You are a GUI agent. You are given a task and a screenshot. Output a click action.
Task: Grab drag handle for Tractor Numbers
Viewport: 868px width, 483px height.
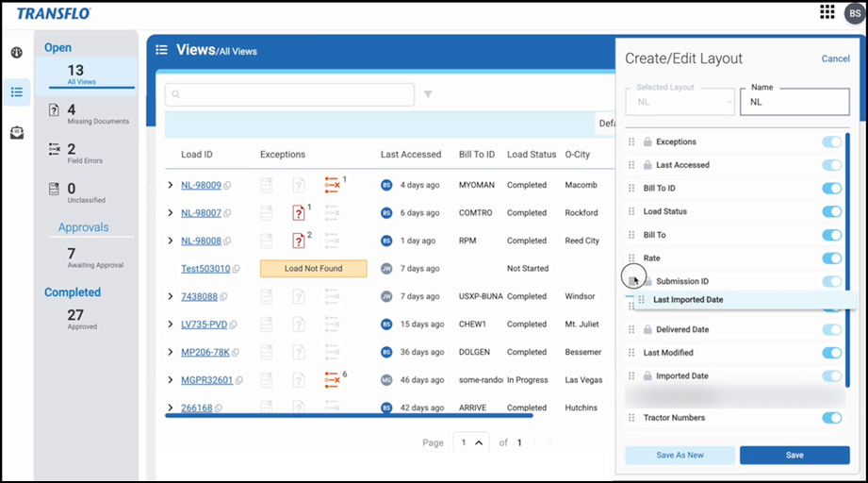631,418
